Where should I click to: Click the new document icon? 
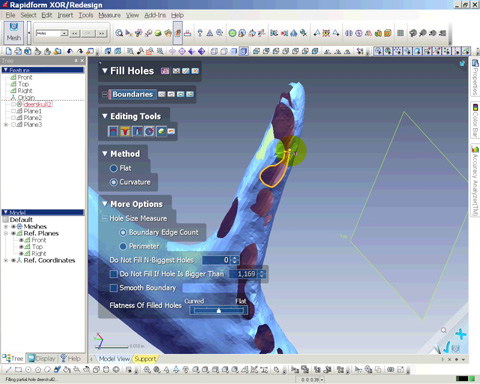(9, 51)
